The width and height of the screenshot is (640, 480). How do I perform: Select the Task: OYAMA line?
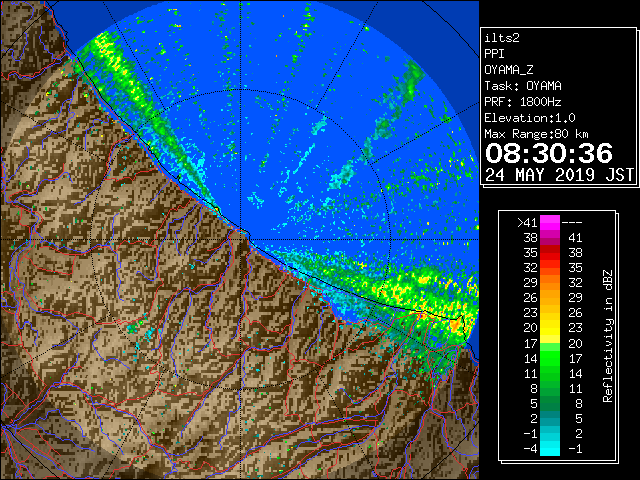523,86
